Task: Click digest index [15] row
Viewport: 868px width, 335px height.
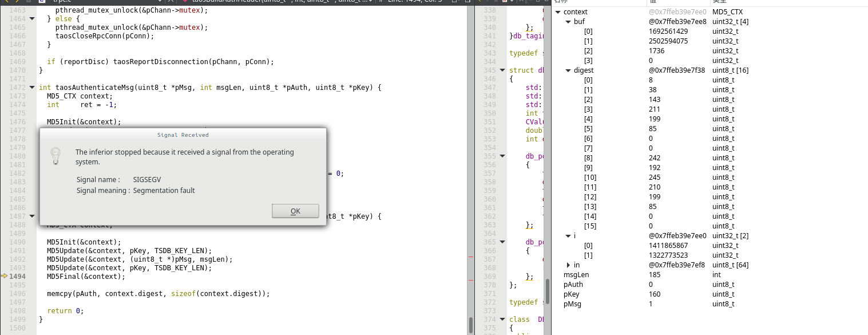Action: 710,226
